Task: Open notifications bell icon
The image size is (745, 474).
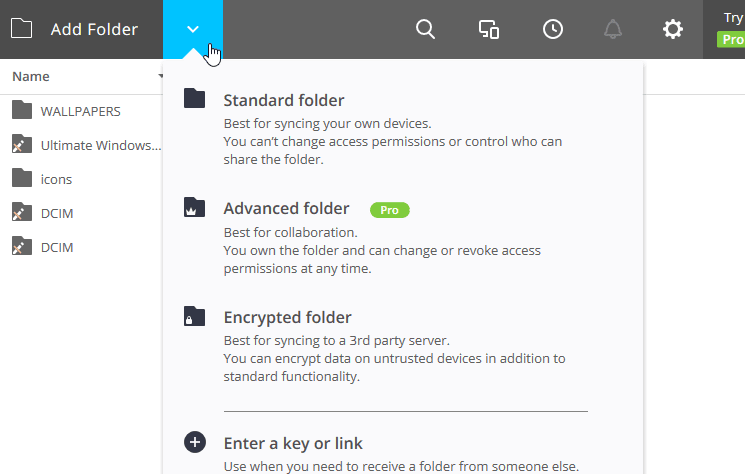Action: tap(613, 29)
